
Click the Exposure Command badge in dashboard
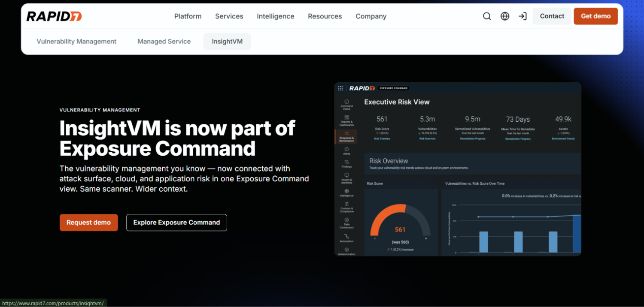[394, 88]
